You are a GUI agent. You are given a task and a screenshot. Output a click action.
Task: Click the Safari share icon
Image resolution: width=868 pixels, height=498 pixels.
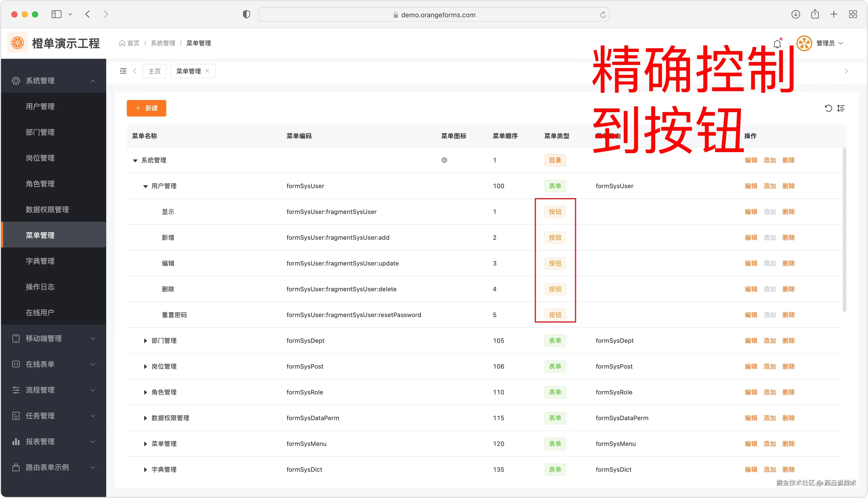point(815,14)
